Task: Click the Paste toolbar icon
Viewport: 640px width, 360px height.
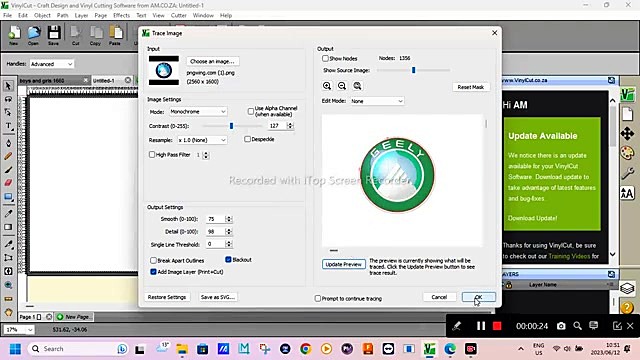Action: click(x=115, y=35)
